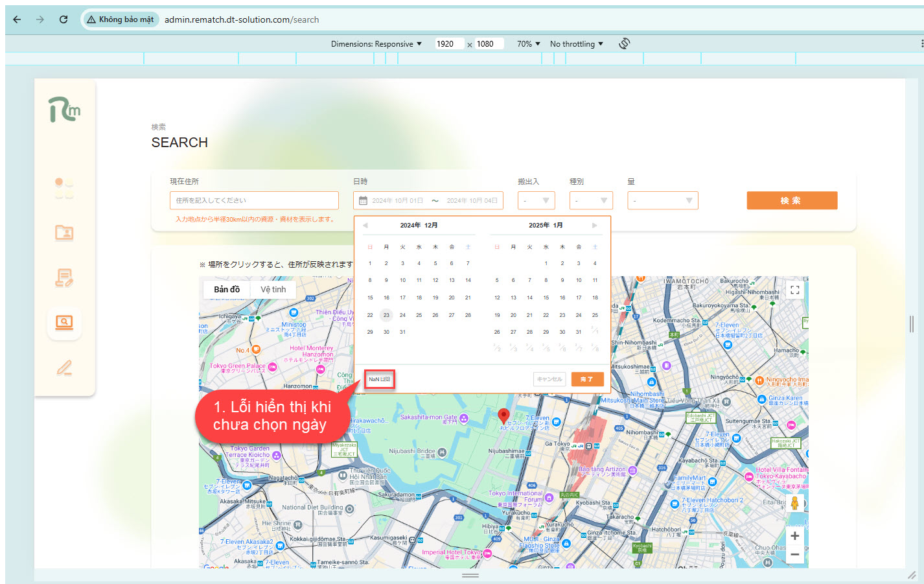Expand the 種別 dropdown

coord(591,201)
